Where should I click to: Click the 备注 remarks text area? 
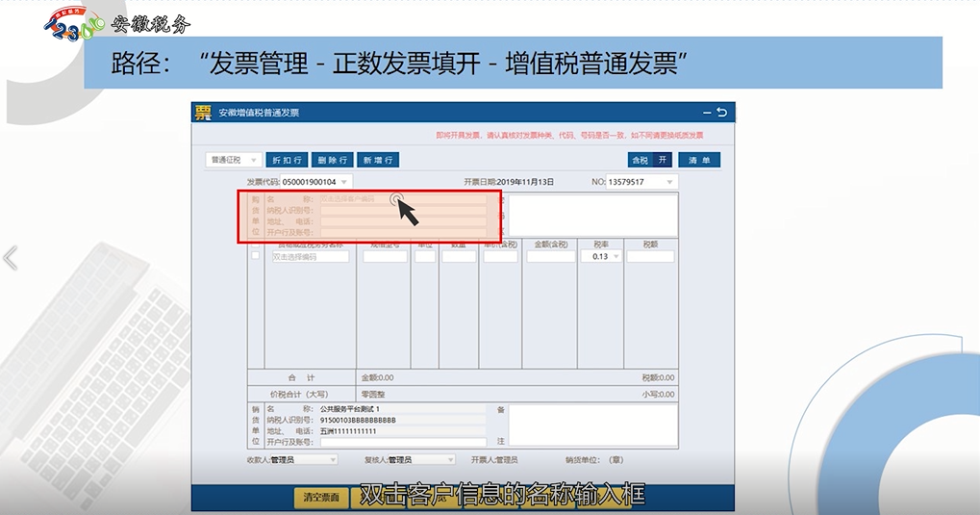(593, 425)
